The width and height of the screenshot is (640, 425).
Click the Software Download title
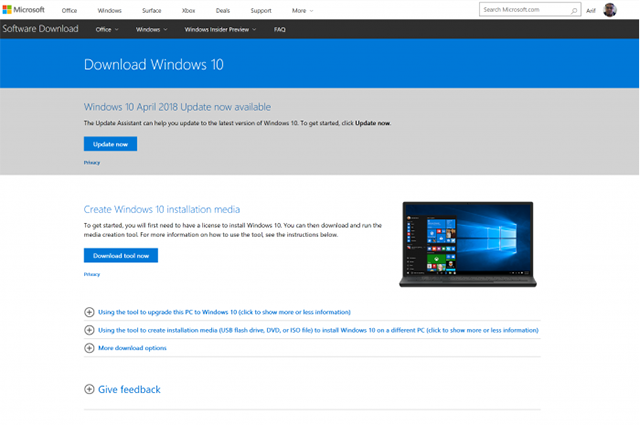[x=40, y=29]
